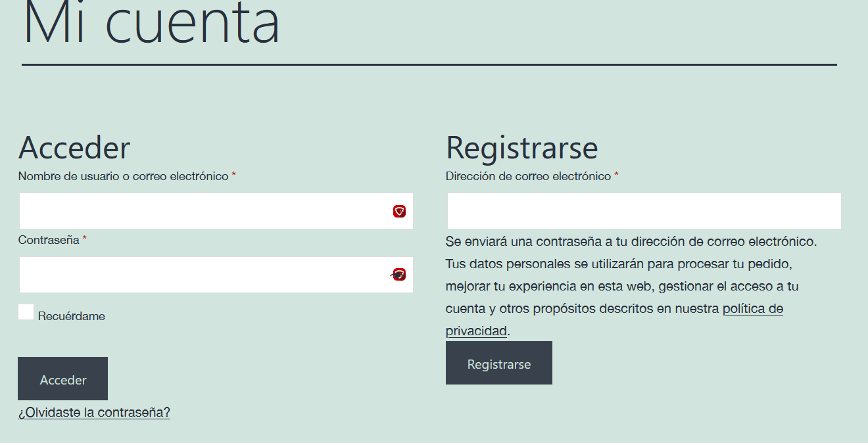Image resolution: width=868 pixels, height=443 pixels.
Task: Click the Recuérdame label text
Action: 72,316
